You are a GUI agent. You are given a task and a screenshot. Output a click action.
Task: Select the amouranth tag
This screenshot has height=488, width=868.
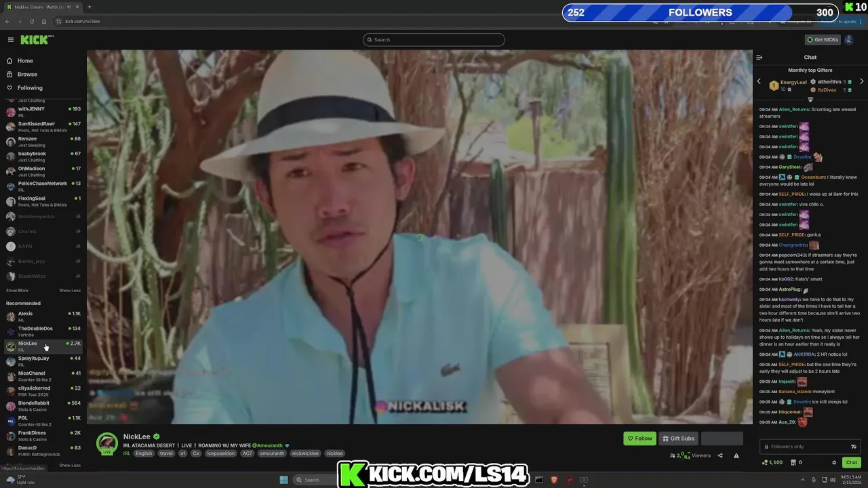pos(272,453)
